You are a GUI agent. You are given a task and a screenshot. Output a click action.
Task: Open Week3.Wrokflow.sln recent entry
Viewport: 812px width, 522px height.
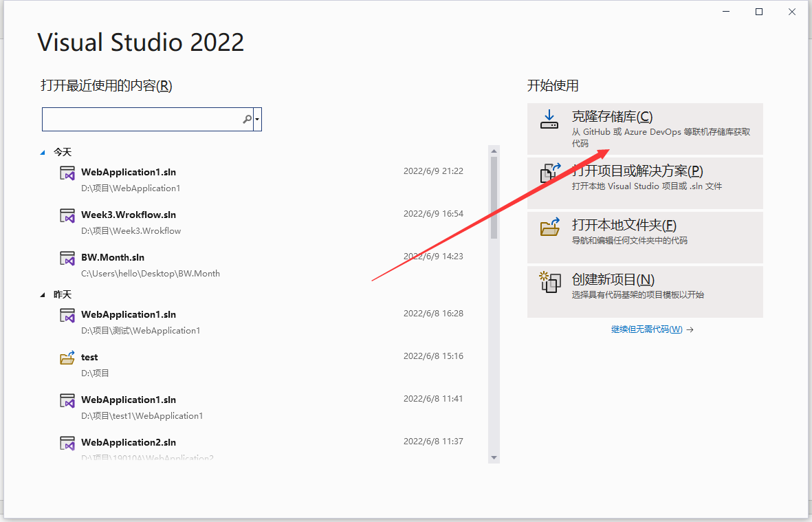(261, 221)
